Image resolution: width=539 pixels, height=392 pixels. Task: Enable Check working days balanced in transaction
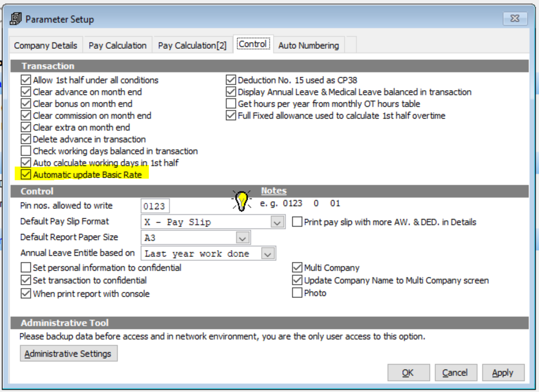tap(25, 151)
